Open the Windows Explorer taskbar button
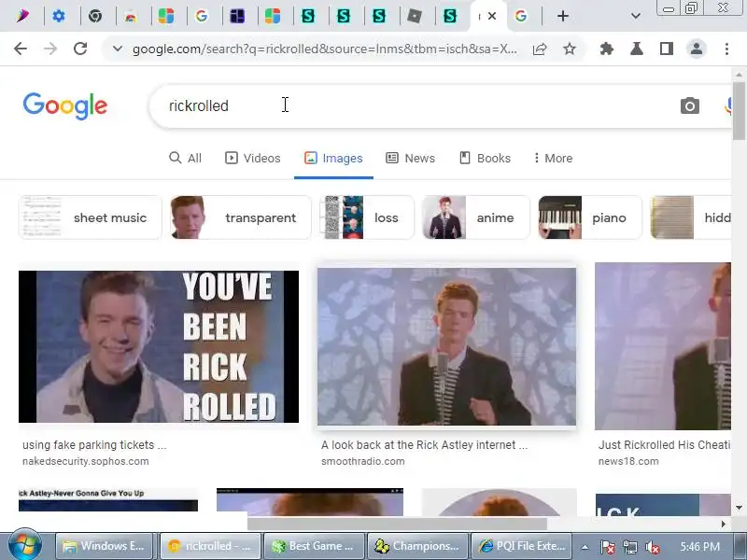The image size is (747, 560). pos(105,546)
